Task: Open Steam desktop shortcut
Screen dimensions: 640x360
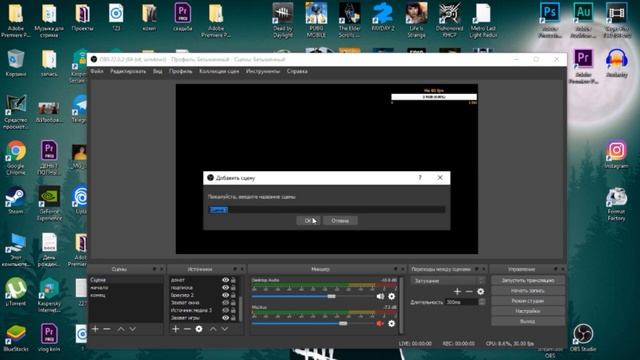Action: [x=16, y=200]
